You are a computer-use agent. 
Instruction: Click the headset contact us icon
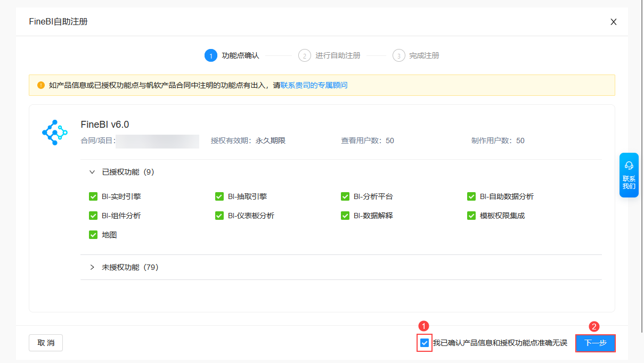pos(629,165)
